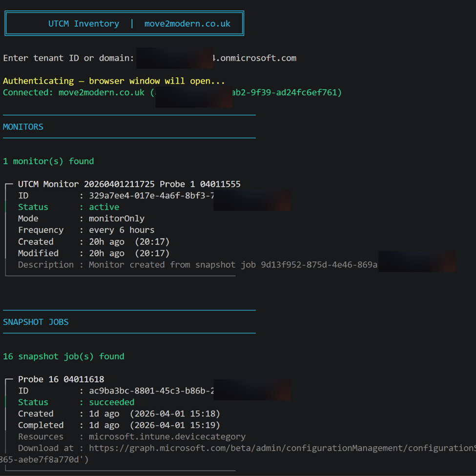
Task: Select the UTCM Monitor 20260401211725 entry title
Action: [x=129, y=184]
